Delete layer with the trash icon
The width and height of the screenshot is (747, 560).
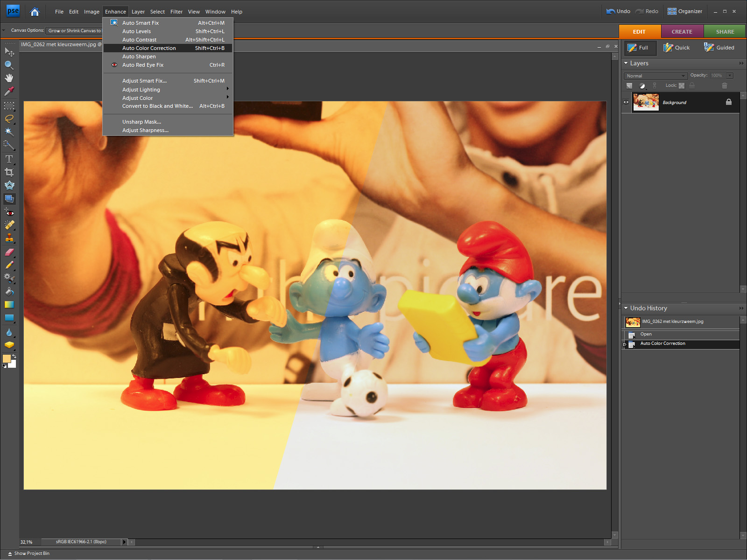pos(725,85)
